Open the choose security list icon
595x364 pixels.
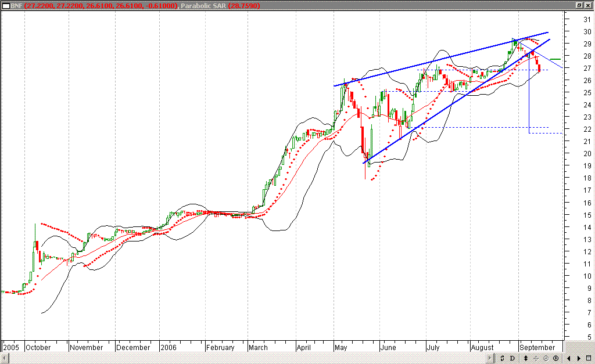pos(589,358)
